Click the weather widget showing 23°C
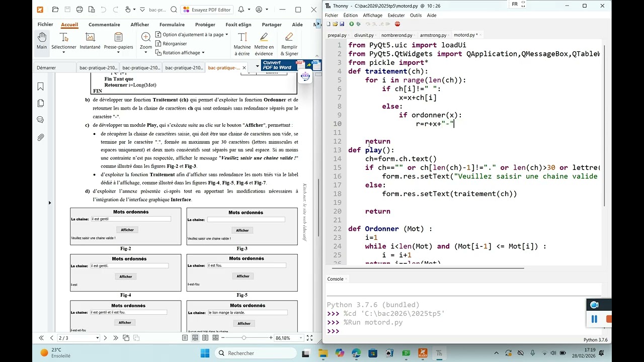The image size is (644, 362). [56, 353]
